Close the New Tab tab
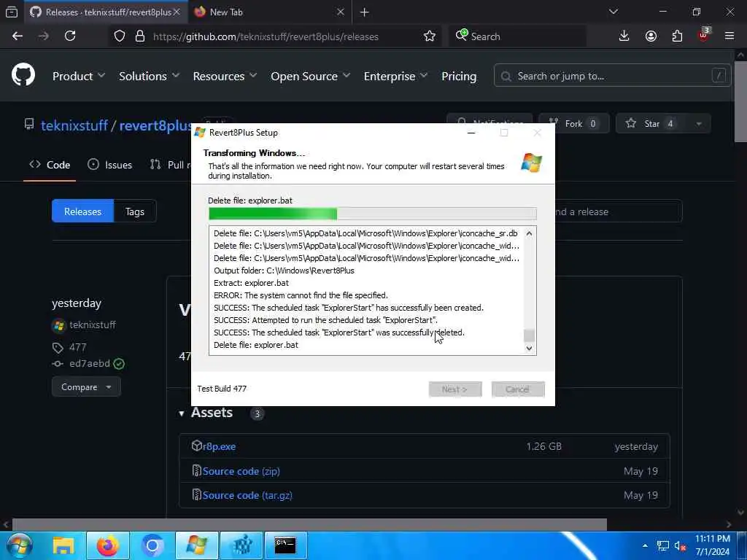This screenshot has width=747, height=560. [340, 12]
